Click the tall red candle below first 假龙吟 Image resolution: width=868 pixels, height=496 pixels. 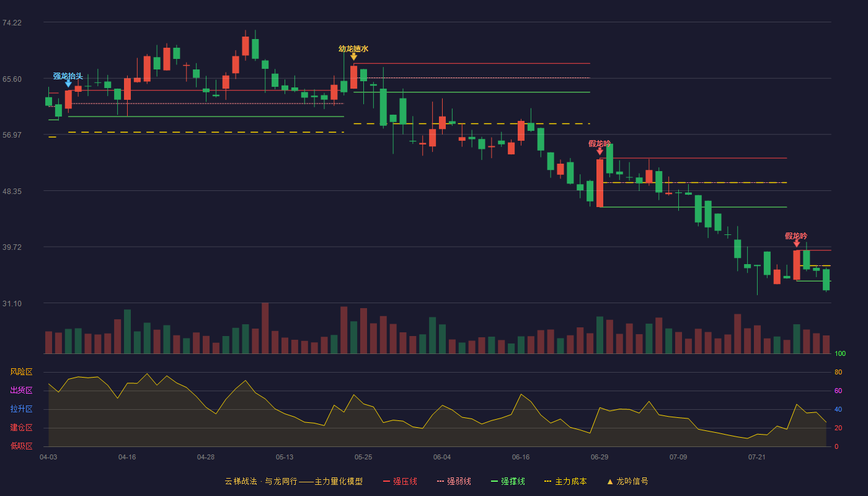coord(600,183)
